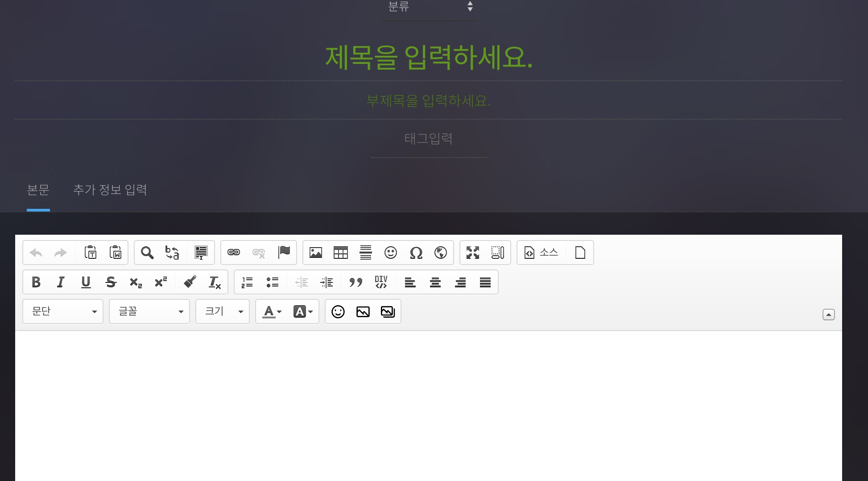Open the 크기 font size dropdown
This screenshot has width=868, height=481.
point(223,311)
